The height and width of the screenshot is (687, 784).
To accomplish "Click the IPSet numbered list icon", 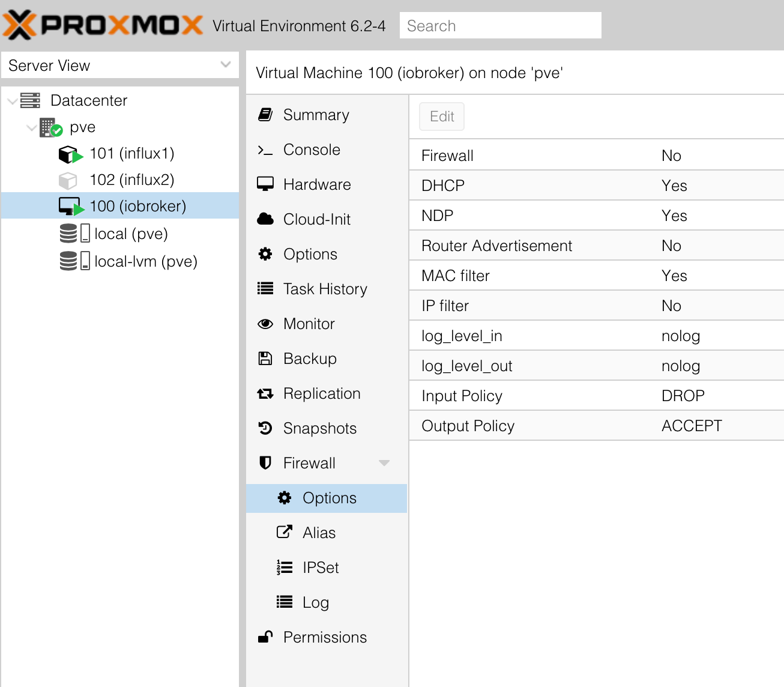I will tap(285, 567).
